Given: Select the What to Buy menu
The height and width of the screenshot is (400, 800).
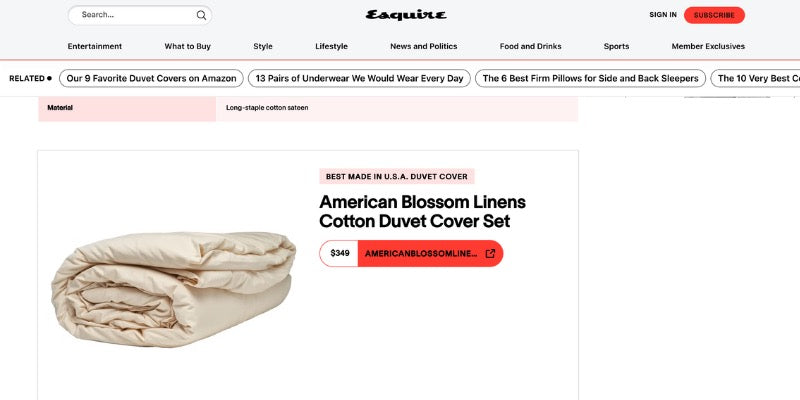Looking at the screenshot, I should [x=188, y=46].
